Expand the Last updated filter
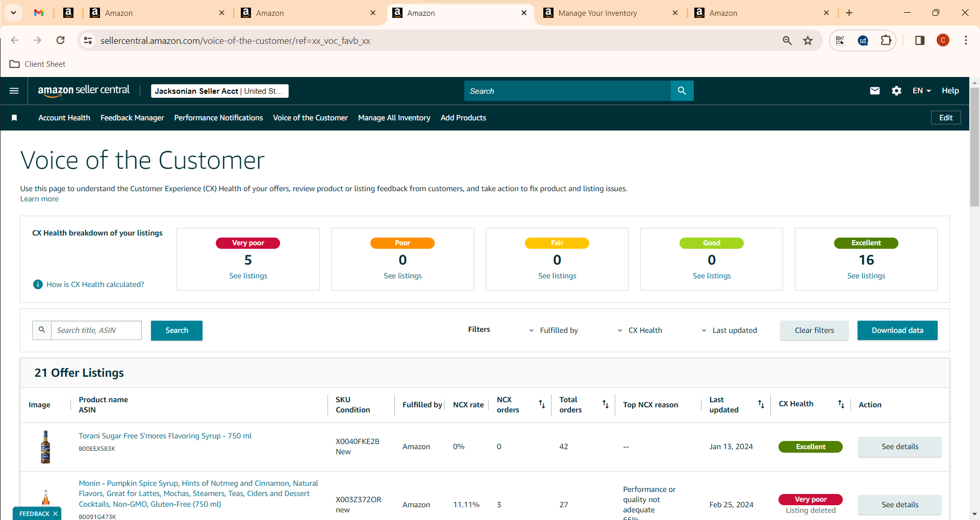This screenshot has width=980, height=520. [x=729, y=330]
